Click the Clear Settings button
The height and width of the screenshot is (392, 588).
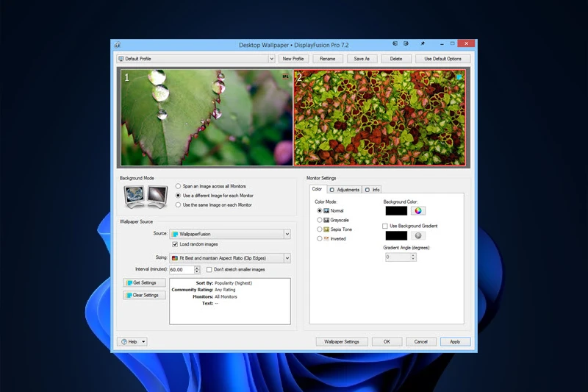(144, 295)
